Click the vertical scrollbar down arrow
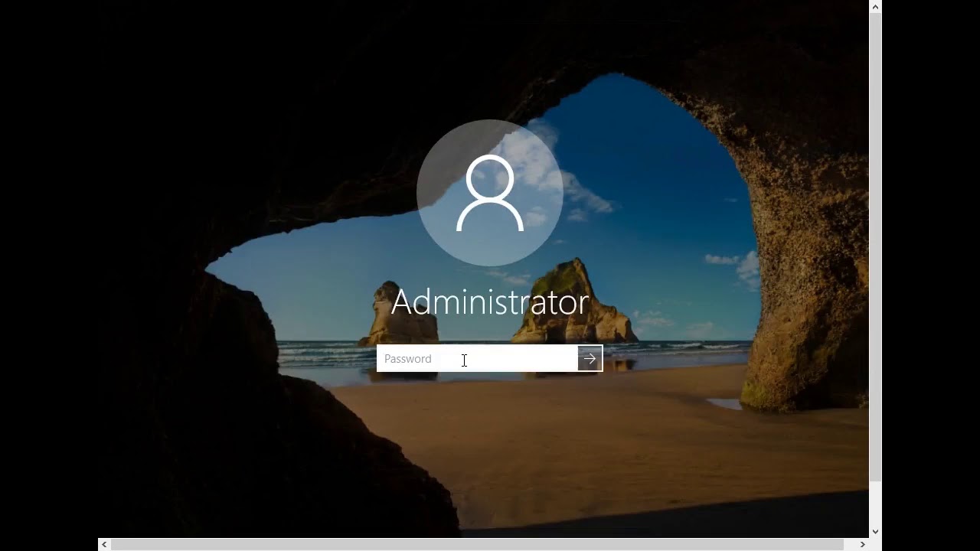The width and height of the screenshot is (980, 551). pyautogui.click(x=875, y=531)
